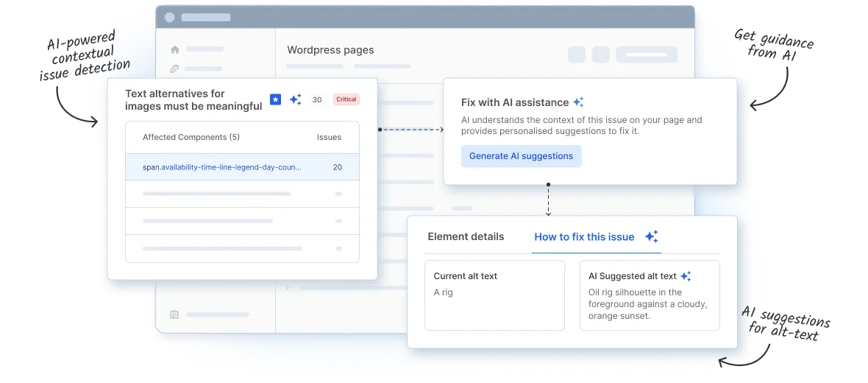Screen dimensions: 868x383
Task: Select the AI Suggested alt text card
Action: (649, 295)
